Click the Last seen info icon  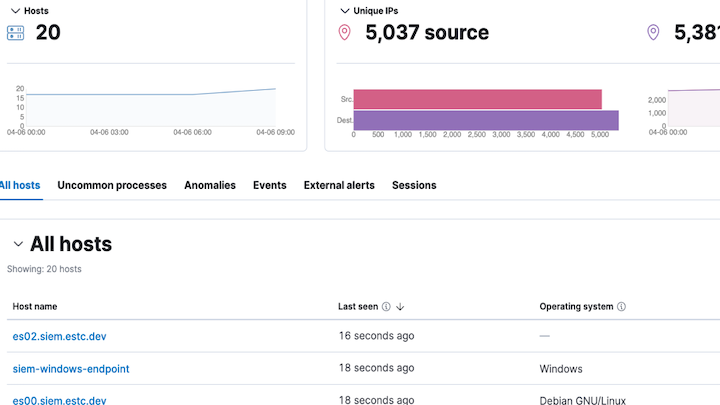tap(386, 306)
